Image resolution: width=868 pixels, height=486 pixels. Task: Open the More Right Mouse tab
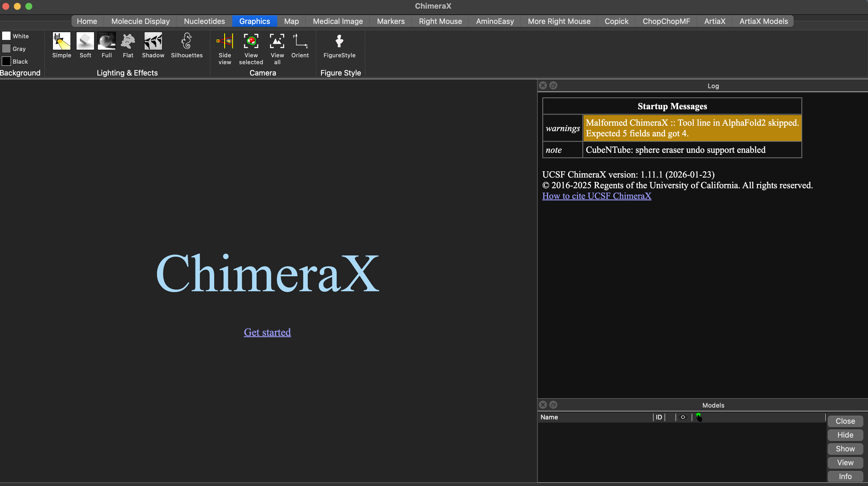tap(559, 21)
